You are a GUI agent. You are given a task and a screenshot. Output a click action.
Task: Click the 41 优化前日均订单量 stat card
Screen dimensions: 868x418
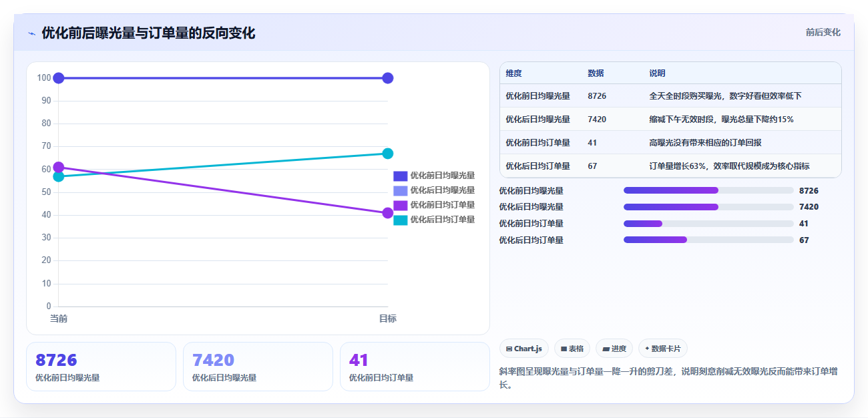(x=415, y=367)
